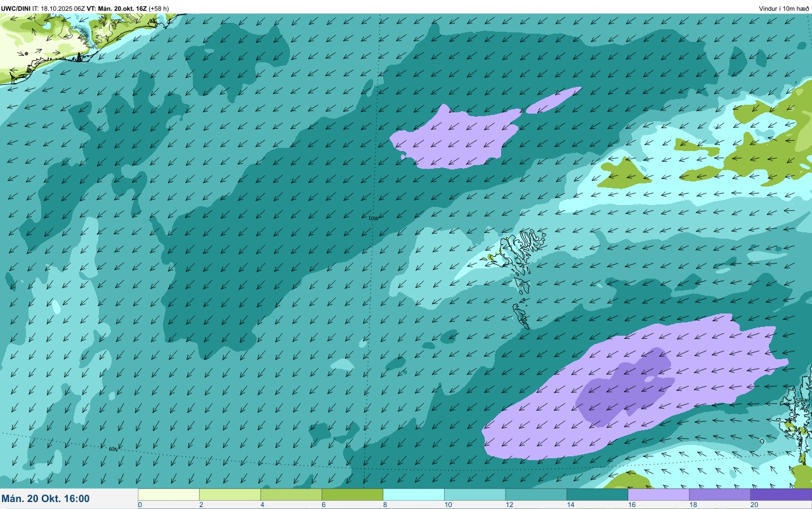Pick the dark purple 20+ legend swatch
812x509 pixels.
tap(781, 494)
